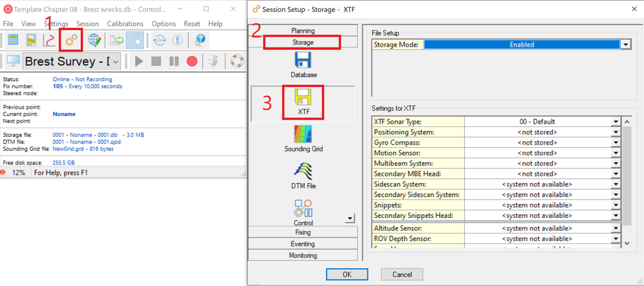Click the Pause recording button
The image size is (644, 286).
pos(174,61)
